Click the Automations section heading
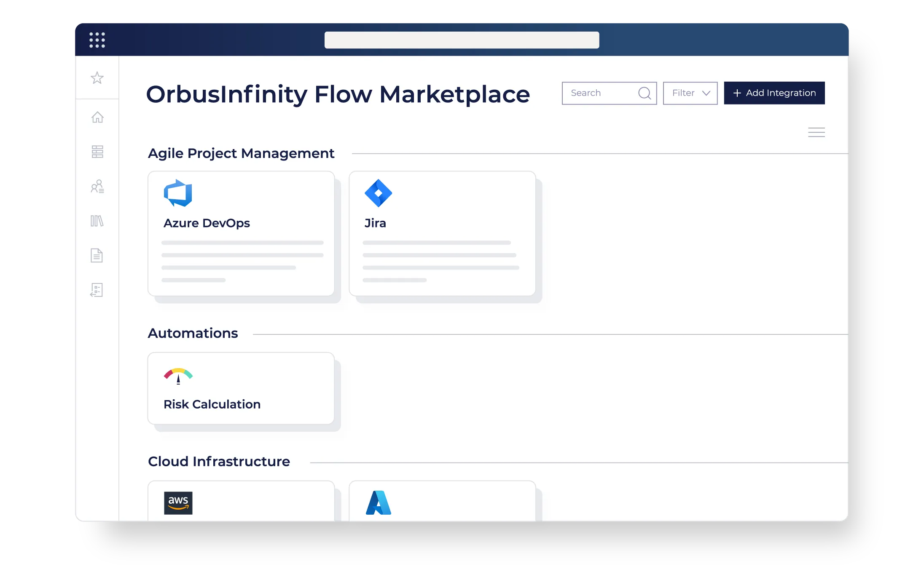 193,333
